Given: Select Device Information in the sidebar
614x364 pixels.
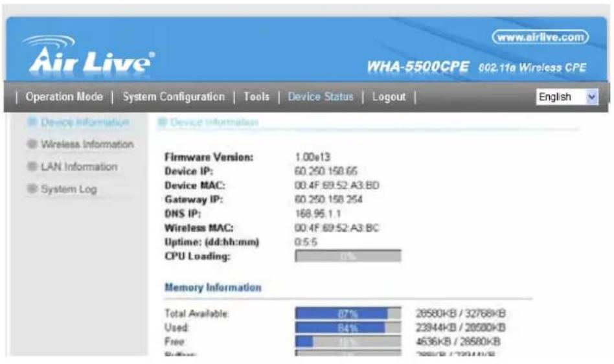Looking at the screenshot, I should pyautogui.click(x=85, y=122).
